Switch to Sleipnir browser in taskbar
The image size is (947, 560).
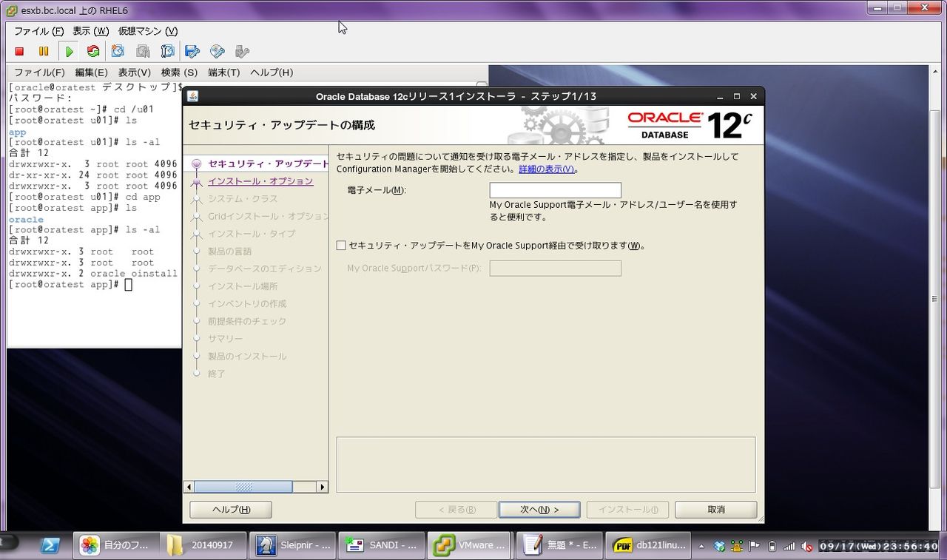293,545
